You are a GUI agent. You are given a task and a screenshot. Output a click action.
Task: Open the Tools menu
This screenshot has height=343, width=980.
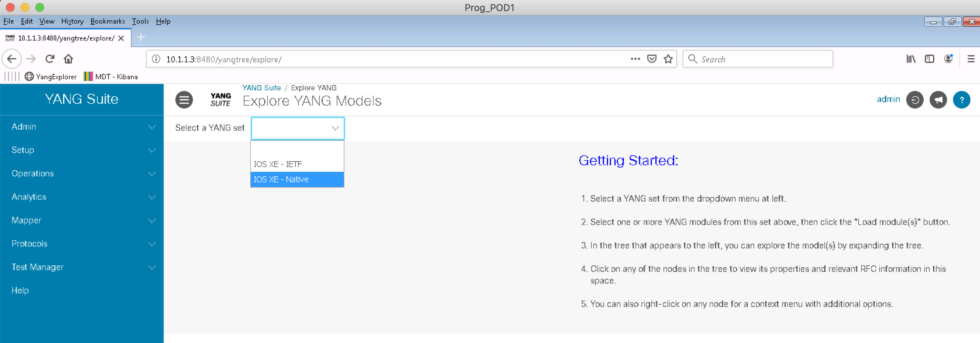tap(140, 21)
